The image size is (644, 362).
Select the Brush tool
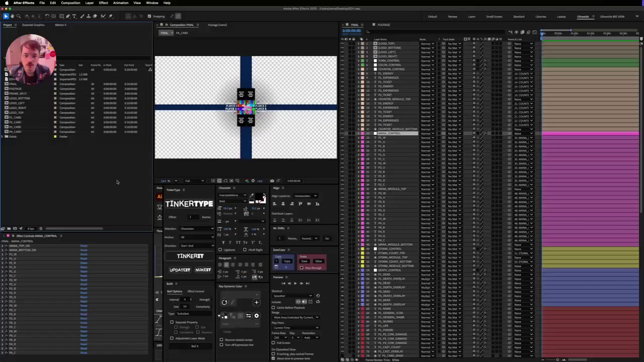[x=82, y=16]
